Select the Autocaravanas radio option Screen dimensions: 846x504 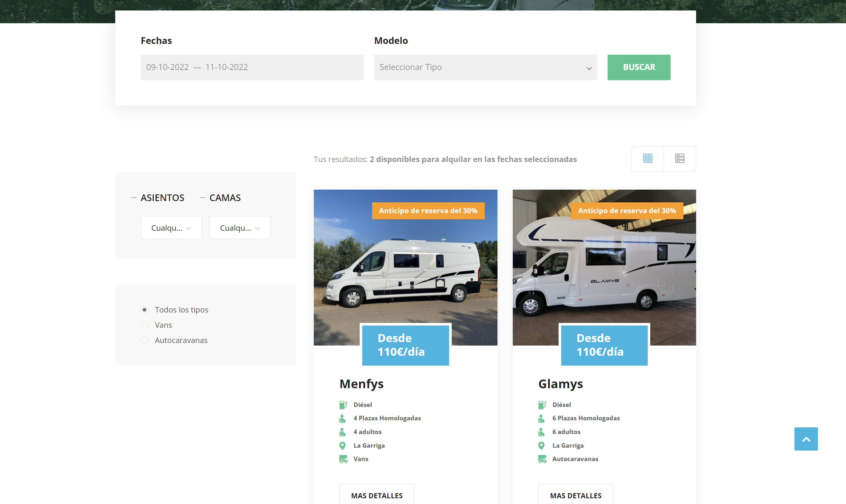(145, 340)
